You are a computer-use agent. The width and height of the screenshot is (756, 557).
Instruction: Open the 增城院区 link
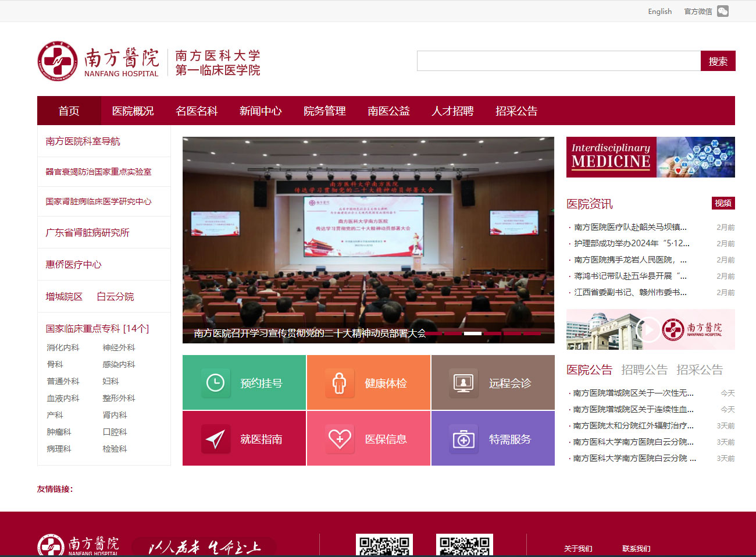65,296
